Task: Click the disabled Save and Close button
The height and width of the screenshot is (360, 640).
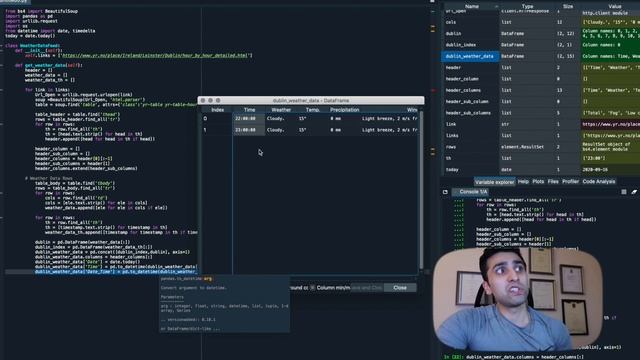Action: [366, 288]
